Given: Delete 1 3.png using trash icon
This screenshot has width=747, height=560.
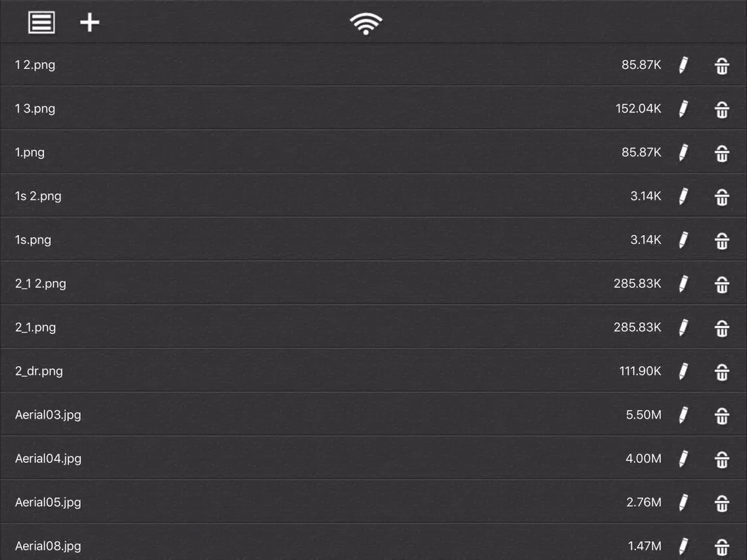Looking at the screenshot, I should (722, 110).
